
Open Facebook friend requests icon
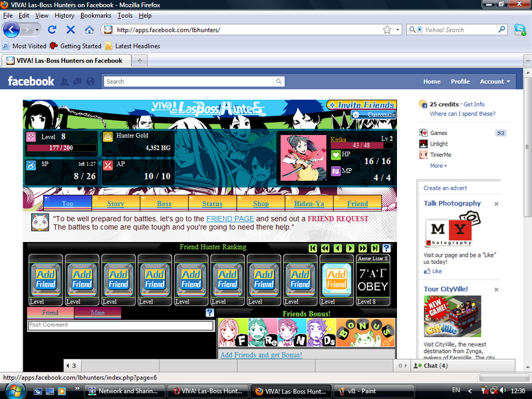pos(64,81)
